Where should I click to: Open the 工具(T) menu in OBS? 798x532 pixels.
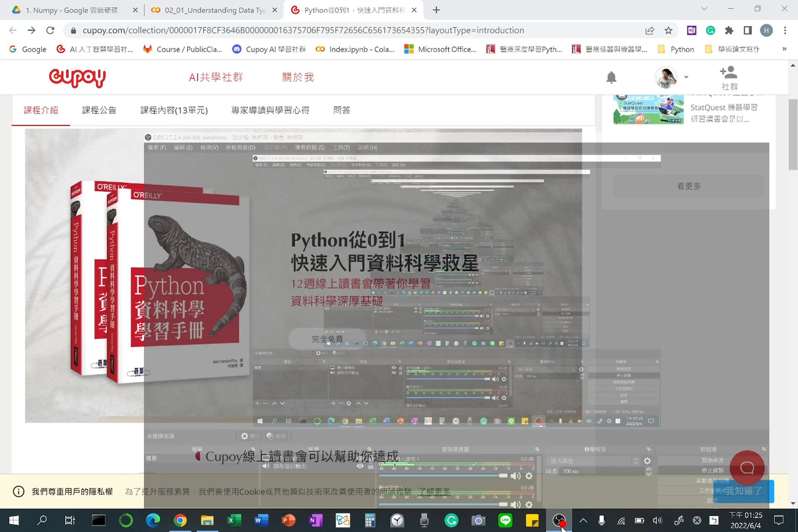click(x=341, y=147)
